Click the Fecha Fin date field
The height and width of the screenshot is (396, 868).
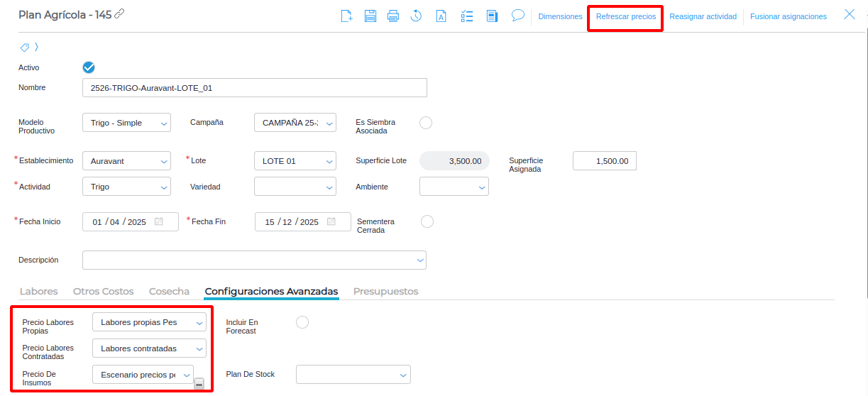pos(303,221)
